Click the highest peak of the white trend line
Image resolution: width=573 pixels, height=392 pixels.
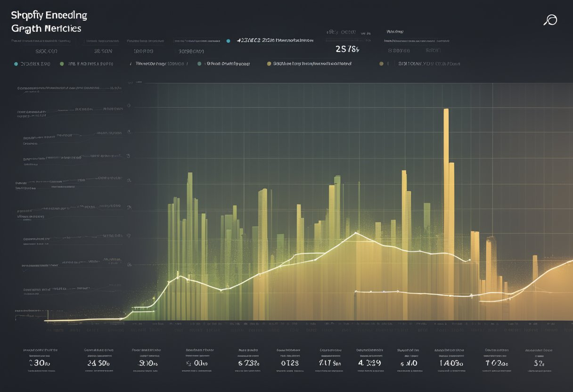[x=356, y=233]
